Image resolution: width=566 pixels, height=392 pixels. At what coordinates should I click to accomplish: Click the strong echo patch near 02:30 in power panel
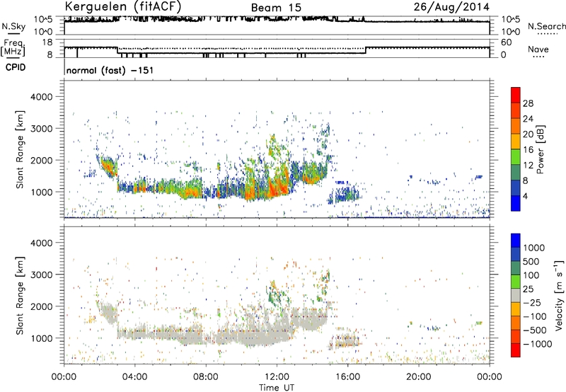click(108, 166)
